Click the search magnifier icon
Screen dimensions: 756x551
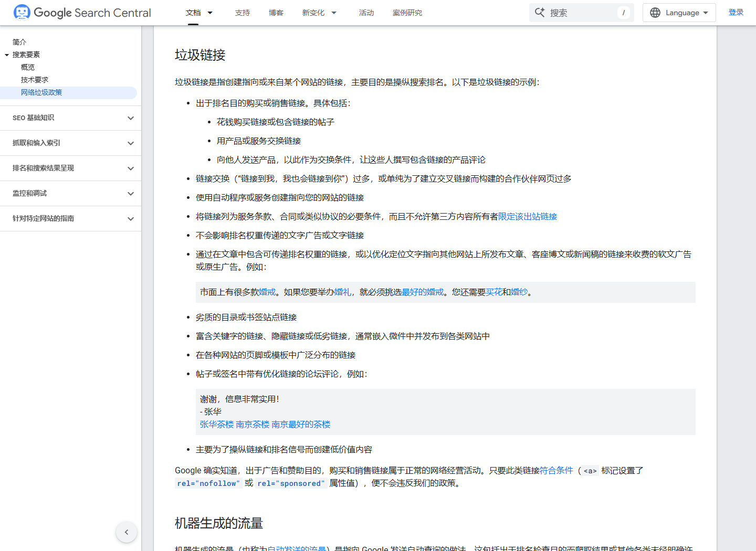[x=540, y=12]
